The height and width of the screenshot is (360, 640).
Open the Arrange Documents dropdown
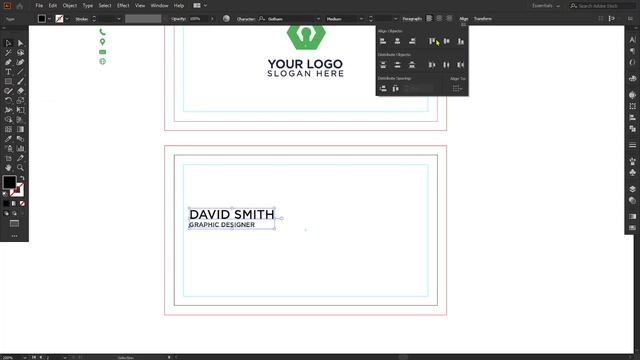point(200,6)
